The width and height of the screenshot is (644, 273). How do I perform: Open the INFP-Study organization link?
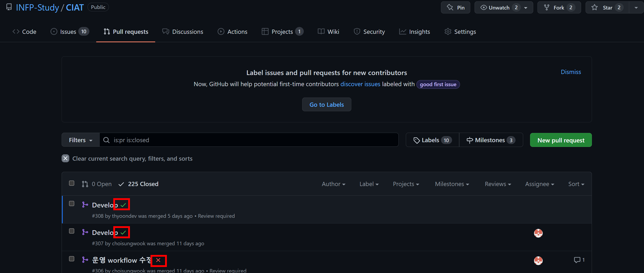tap(38, 7)
